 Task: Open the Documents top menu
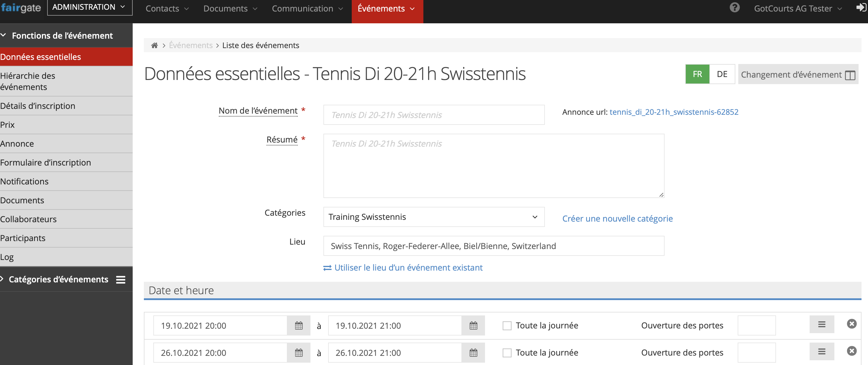(x=230, y=9)
